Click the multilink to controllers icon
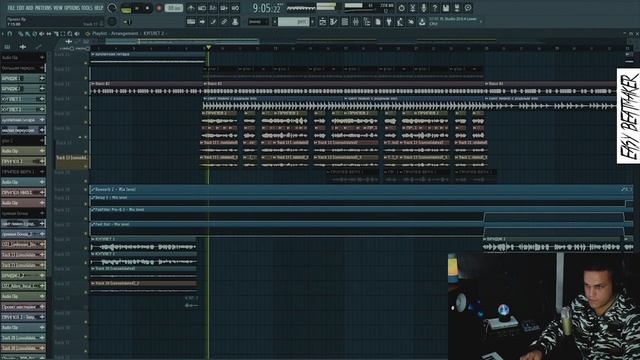 click(235, 22)
